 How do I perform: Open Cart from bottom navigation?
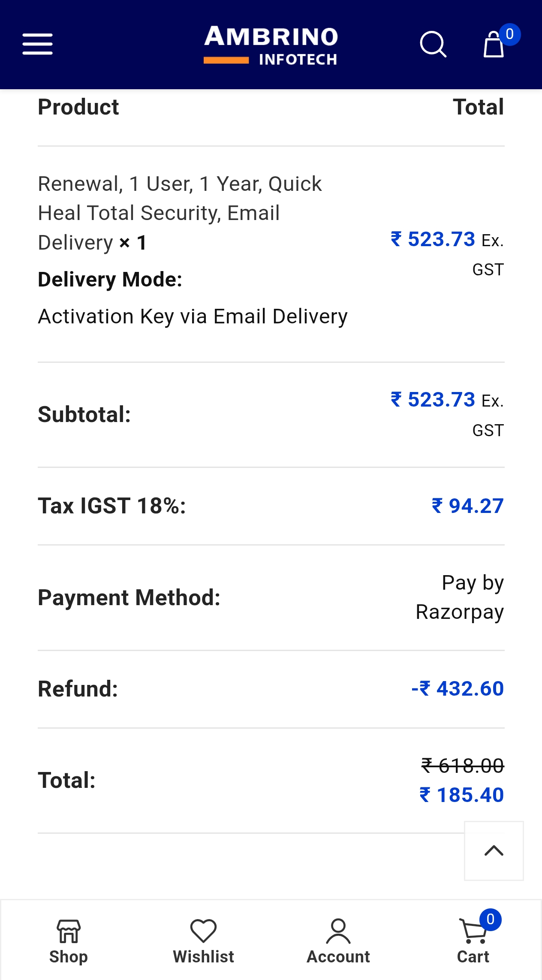[x=473, y=939]
